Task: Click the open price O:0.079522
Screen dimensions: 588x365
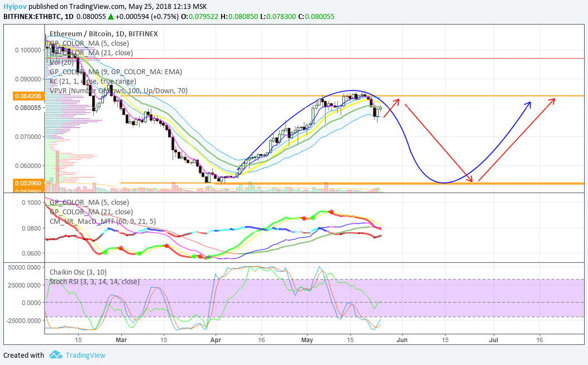Action: tap(199, 17)
